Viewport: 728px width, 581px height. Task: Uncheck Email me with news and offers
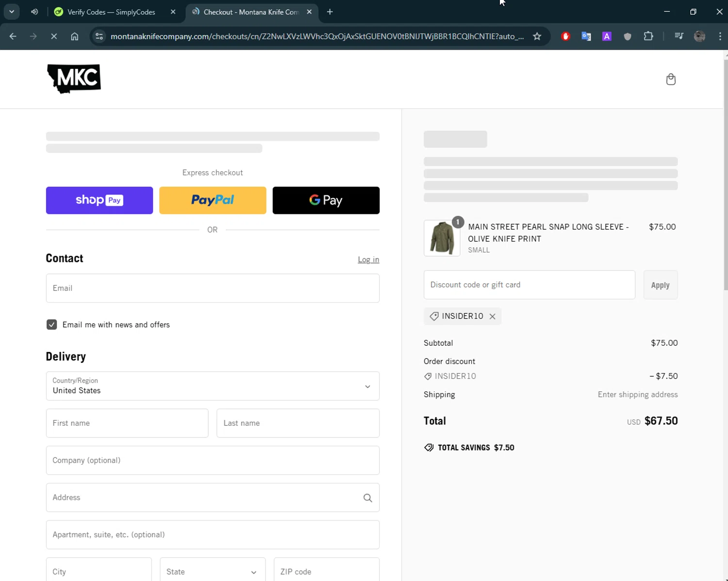coord(51,324)
